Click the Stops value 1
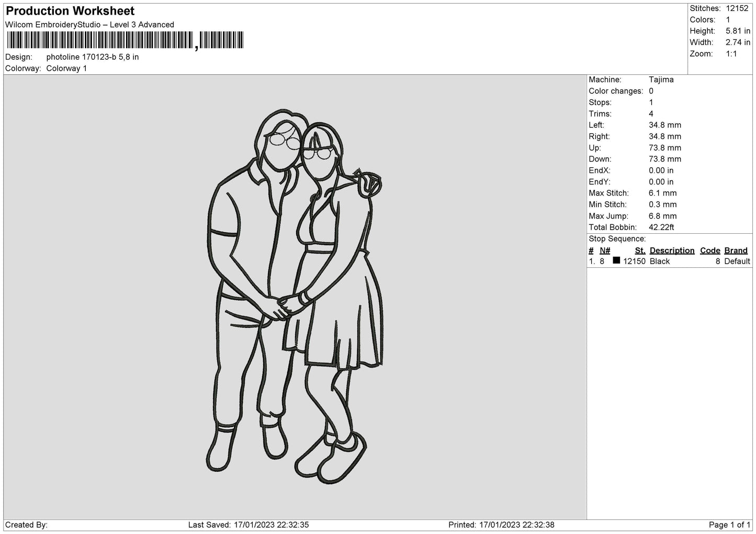Screen dimensions: 756x534 pos(651,103)
